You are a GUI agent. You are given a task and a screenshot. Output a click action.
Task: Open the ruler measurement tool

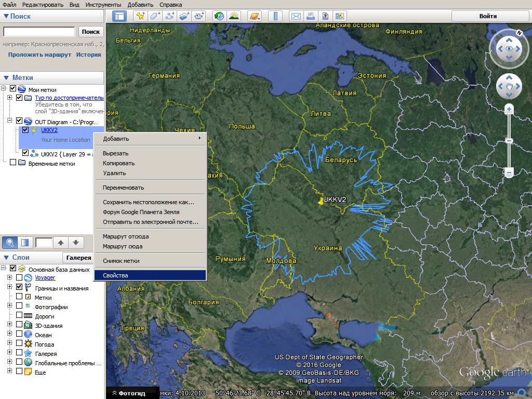point(276,16)
